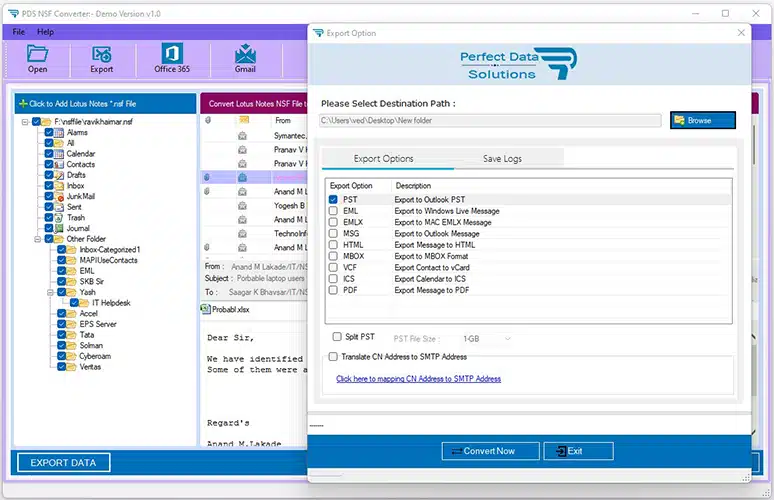Click the Journal folder icon in tree

(x=59, y=228)
